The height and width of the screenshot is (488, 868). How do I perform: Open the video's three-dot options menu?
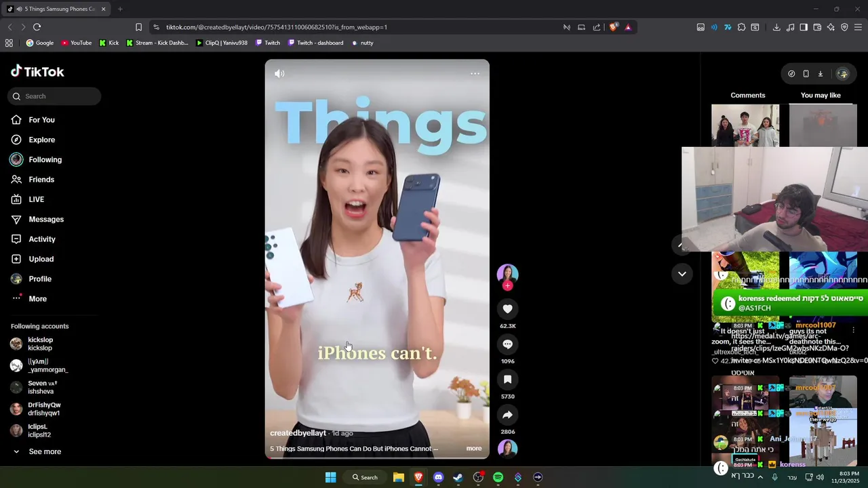pyautogui.click(x=475, y=73)
